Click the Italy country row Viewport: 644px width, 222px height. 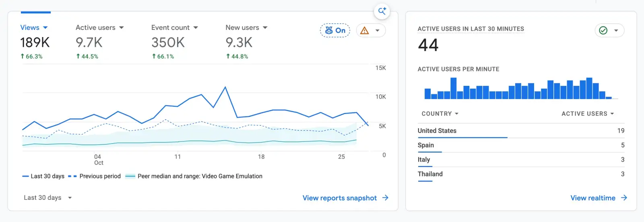coord(521,160)
